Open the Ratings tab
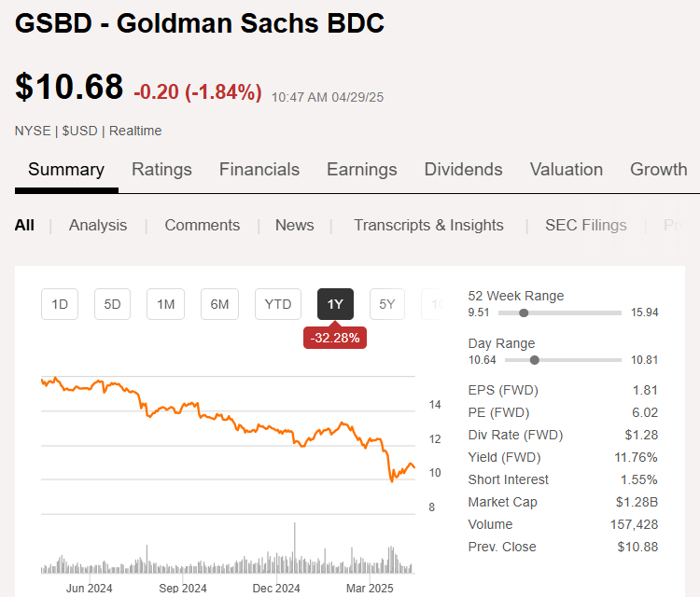The image size is (700, 597). point(161,170)
